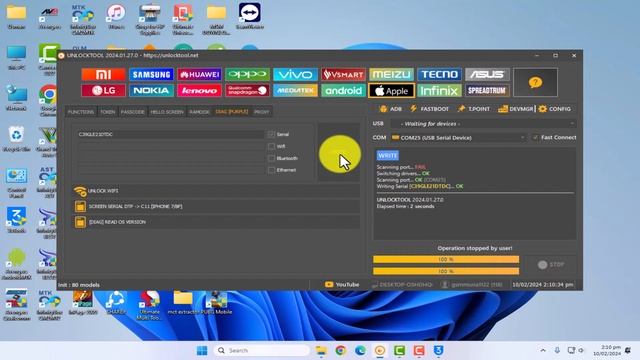The height and width of the screenshot is (360, 640).
Task: Toggle the Serial checkbox
Action: click(x=271, y=134)
